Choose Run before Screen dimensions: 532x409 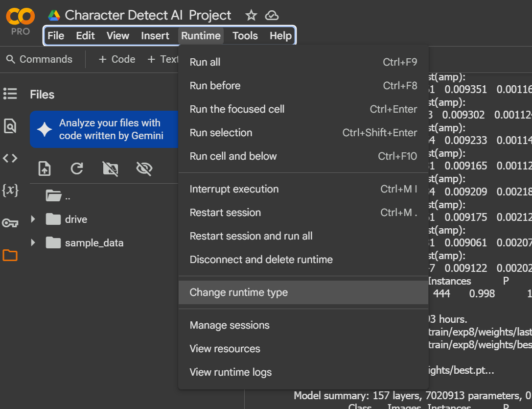[x=303, y=86]
